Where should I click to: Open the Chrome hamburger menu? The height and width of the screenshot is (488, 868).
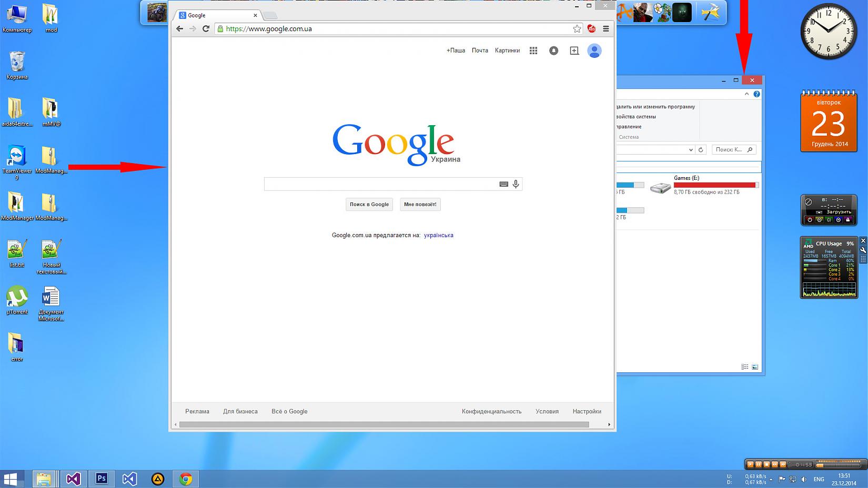coord(606,29)
